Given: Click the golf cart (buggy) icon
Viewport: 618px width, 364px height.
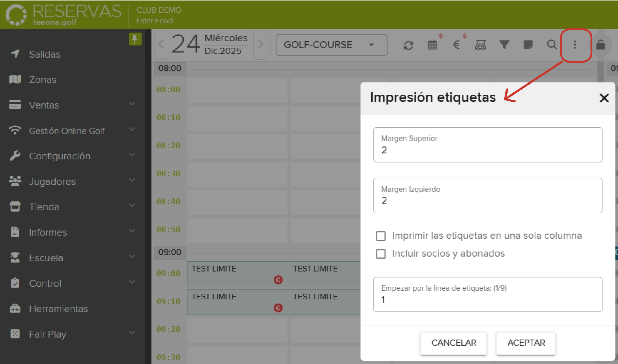Looking at the screenshot, I should click(x=480, y=45).
